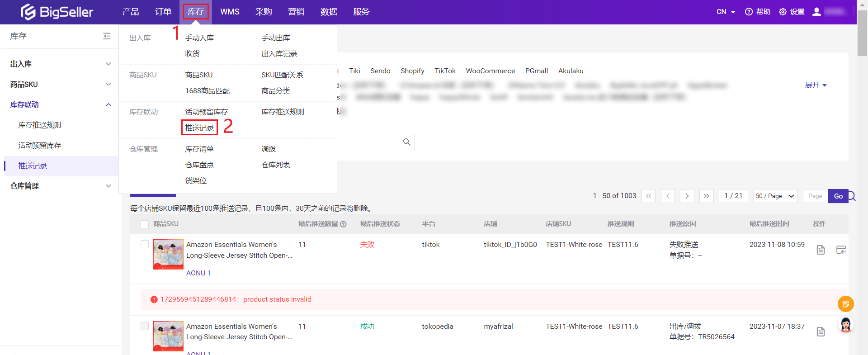The width and height of the screenshot is (868, 355).
Task: Open 产品 in top navigation
Action: tap(131, 12)
